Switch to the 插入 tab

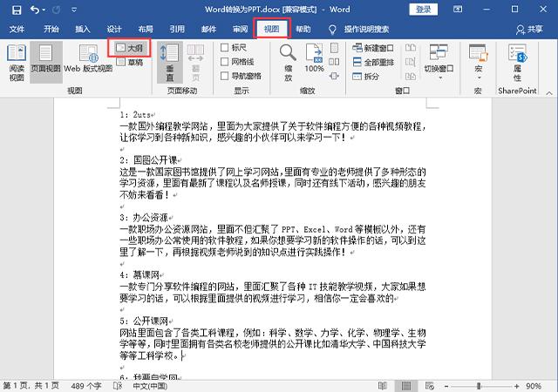83,29
